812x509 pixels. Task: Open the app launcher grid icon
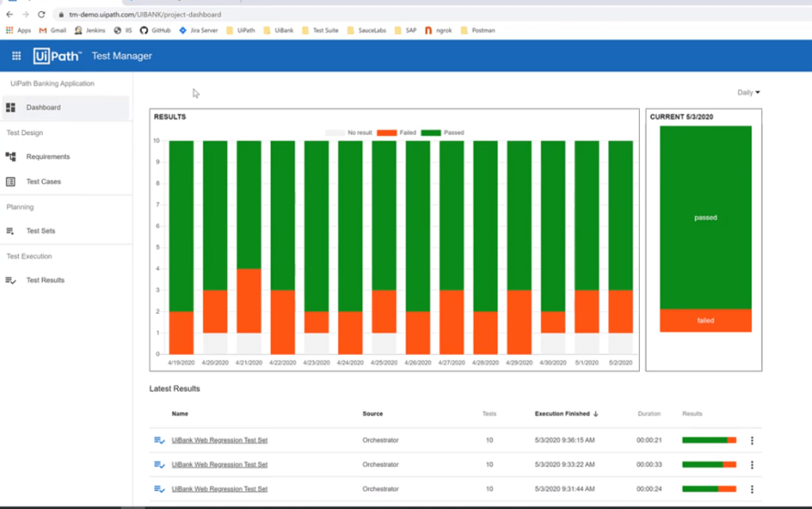(x=17, y=56)
